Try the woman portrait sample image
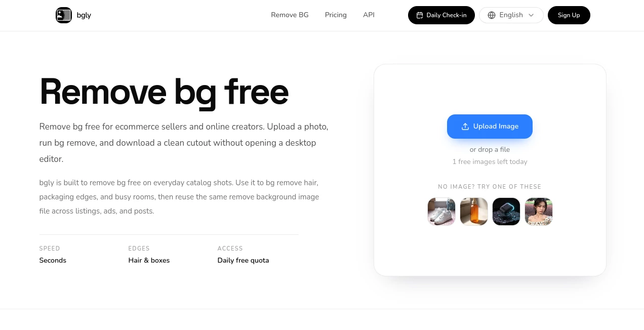 coord(539,212)
